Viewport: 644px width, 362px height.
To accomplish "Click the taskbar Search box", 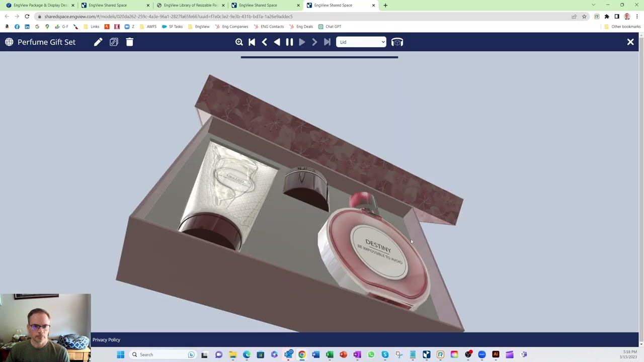I will click(163, 354).
